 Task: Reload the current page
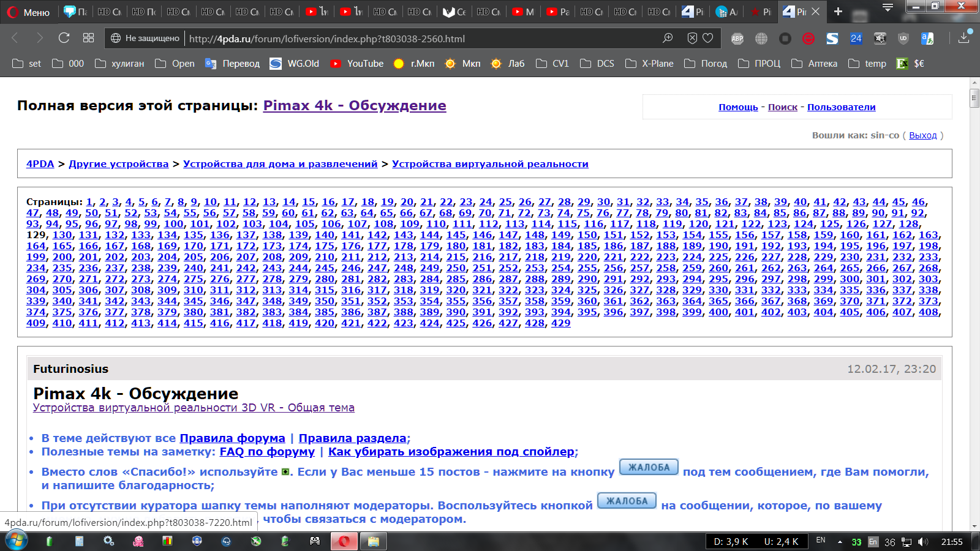pos(64,38)
